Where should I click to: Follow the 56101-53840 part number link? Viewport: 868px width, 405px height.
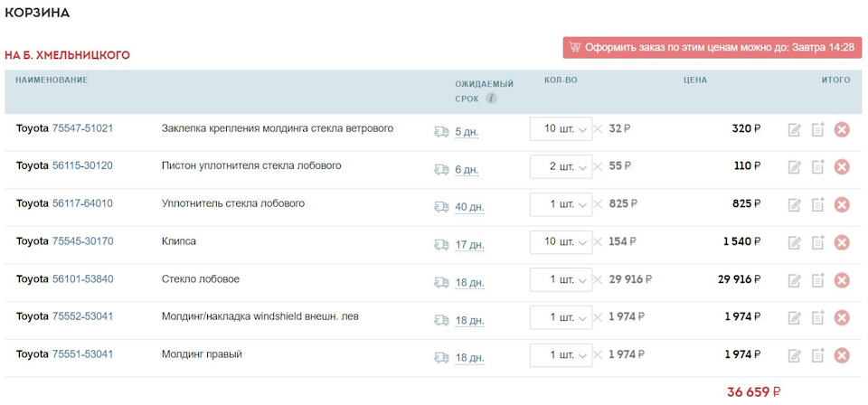[x=82, y=279]
